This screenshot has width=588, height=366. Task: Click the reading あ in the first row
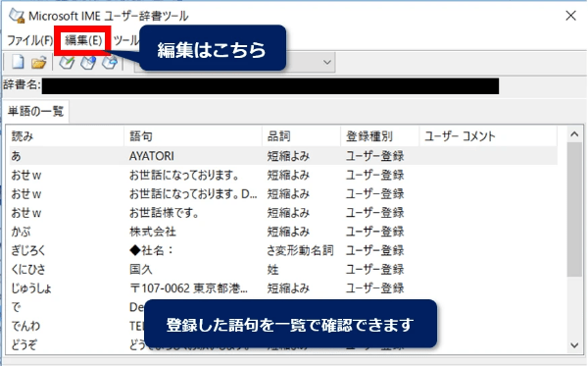tap(16, 156)
